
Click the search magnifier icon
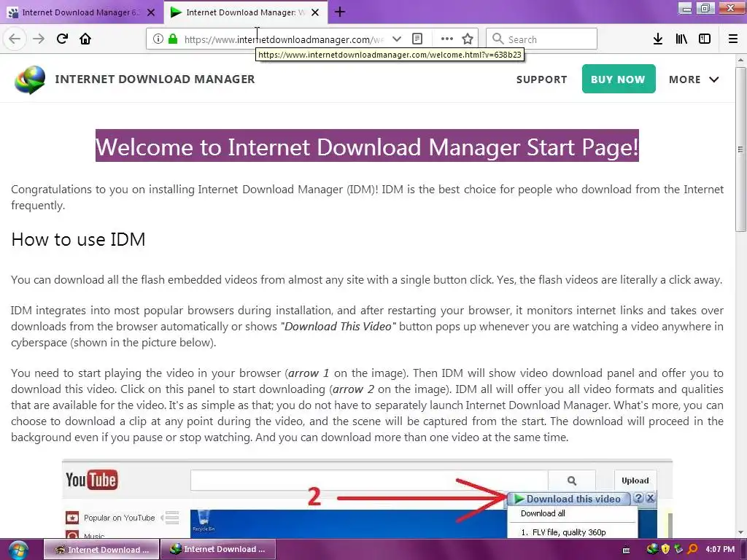(x=498, y=39)
